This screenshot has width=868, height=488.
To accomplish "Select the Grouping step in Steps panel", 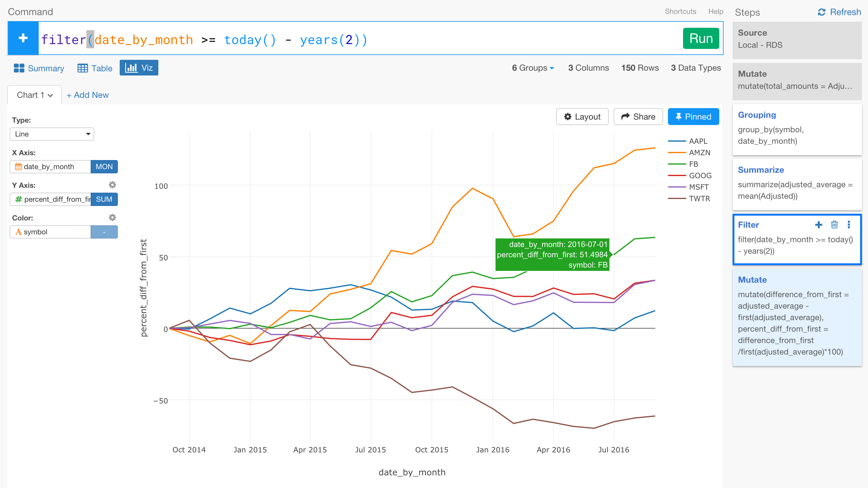I will click(797, 129).
